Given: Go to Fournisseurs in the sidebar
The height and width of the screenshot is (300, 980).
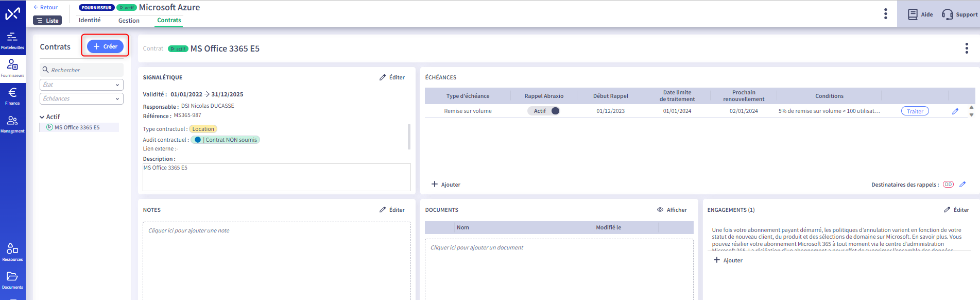Looking at the screenshot, I should click(x=12, y=69).
